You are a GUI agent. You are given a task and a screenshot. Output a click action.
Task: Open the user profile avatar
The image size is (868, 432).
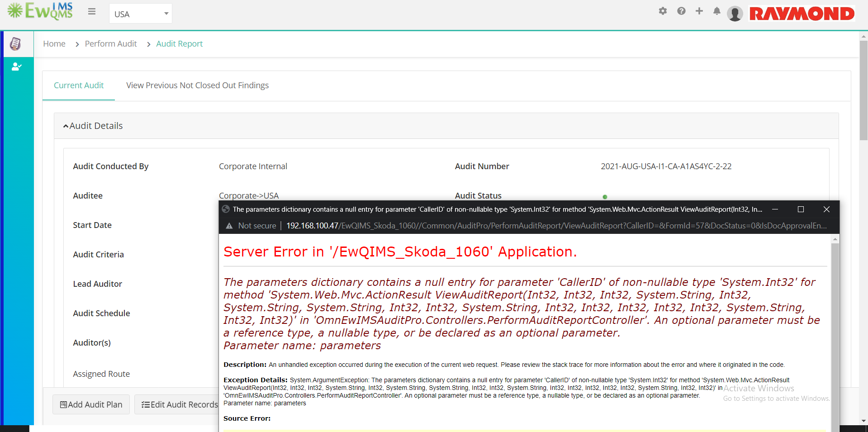[x=735, y=14]
